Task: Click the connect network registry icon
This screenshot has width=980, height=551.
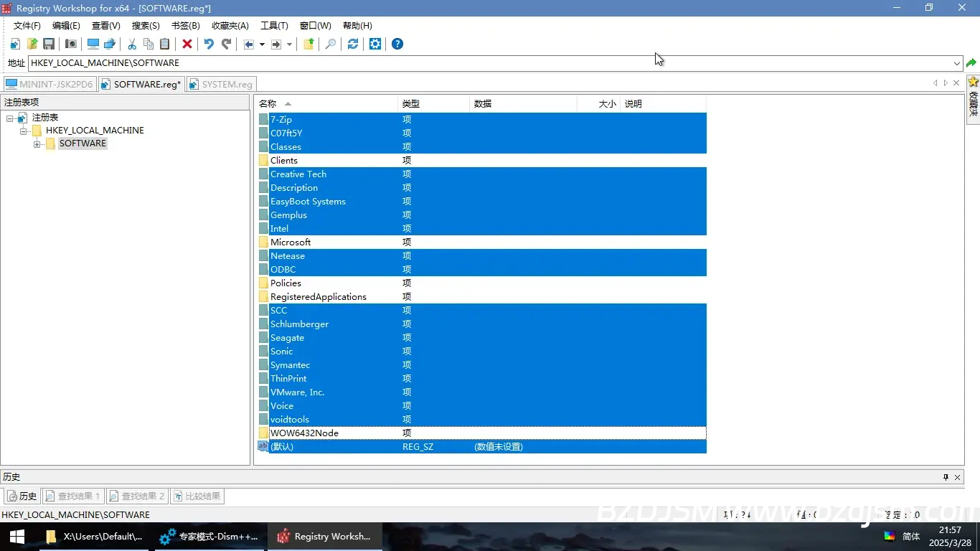Action: (x=110, y=44)
